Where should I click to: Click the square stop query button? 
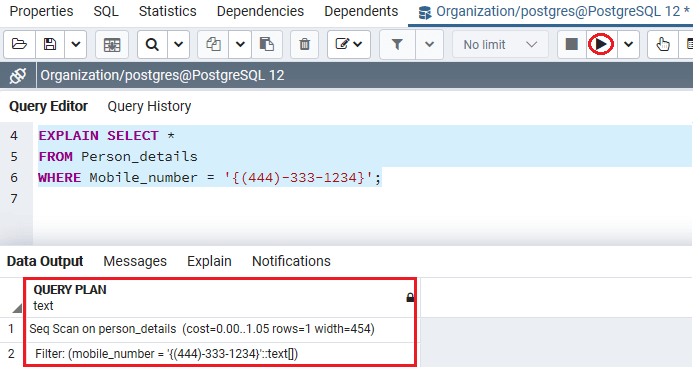(x=571, y=44)
